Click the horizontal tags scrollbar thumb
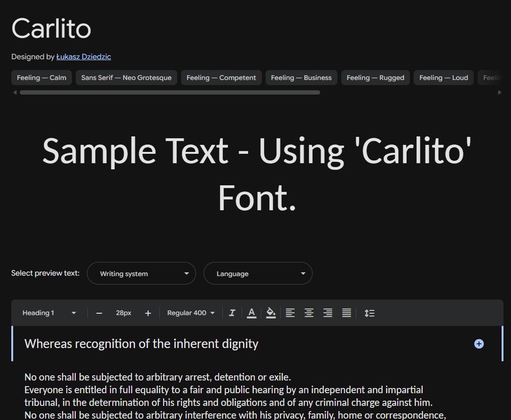511x420 pixels. [x=170, y=93]
